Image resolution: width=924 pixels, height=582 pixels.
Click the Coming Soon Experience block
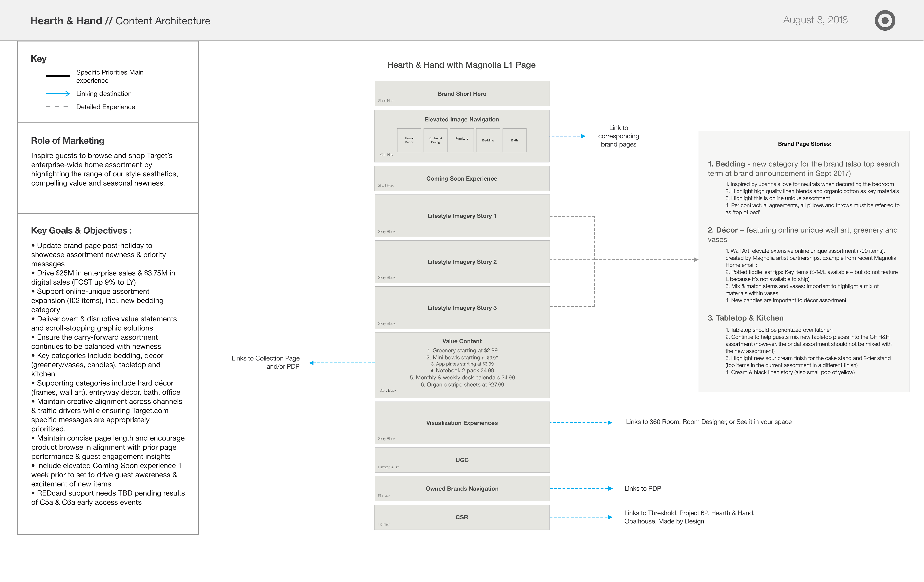(462, 178)
